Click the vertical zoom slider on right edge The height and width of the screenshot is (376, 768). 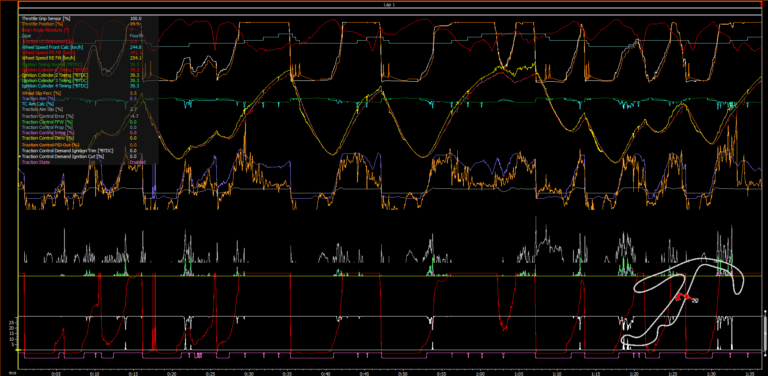point(765,332)
